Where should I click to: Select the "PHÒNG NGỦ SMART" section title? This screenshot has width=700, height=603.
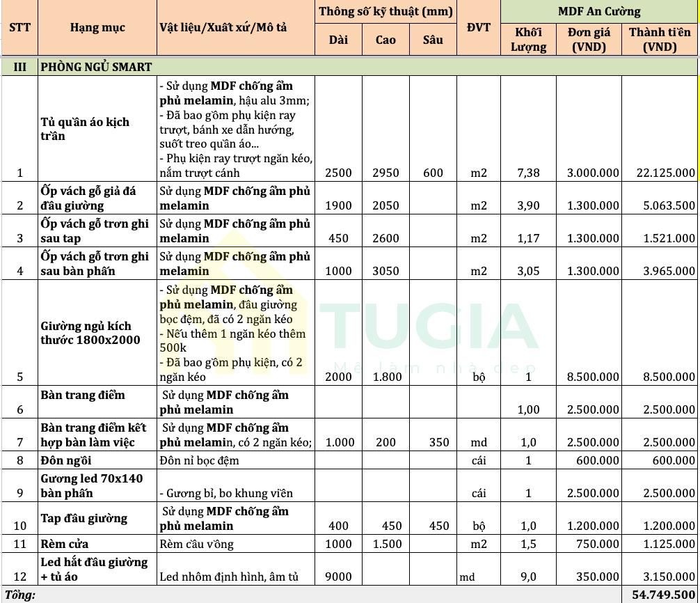[97, 67]
